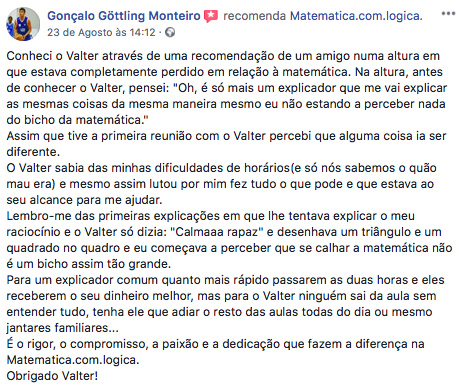Click the red recommendation star badge
The width and height of the screenshot is (459, 390).
click(211, 16)
